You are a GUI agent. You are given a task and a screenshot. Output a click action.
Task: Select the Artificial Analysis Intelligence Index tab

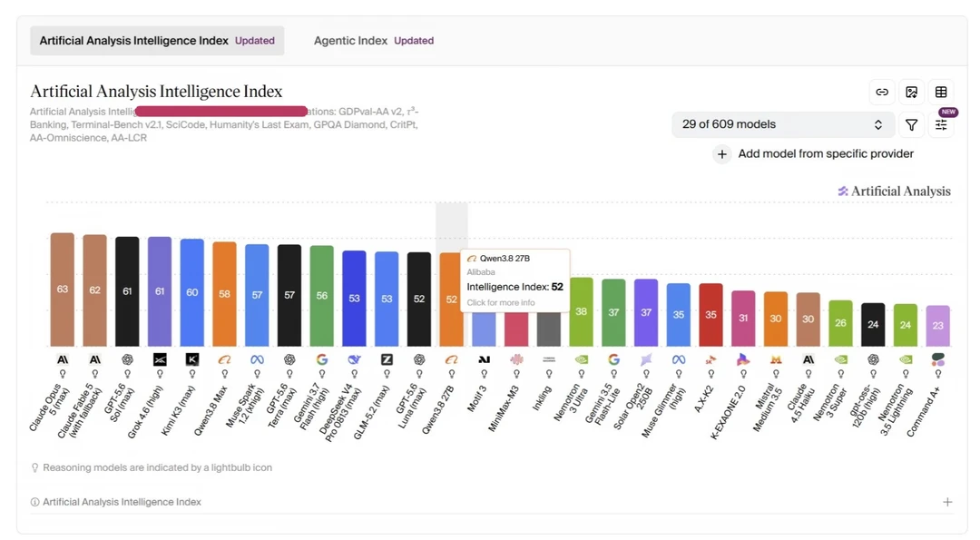pos(157,41)
